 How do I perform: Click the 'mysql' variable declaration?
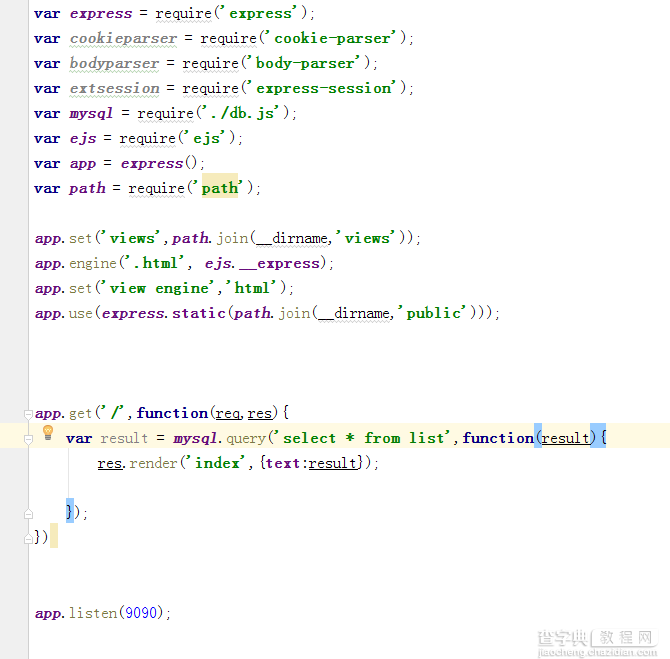[x=91, y=114]
